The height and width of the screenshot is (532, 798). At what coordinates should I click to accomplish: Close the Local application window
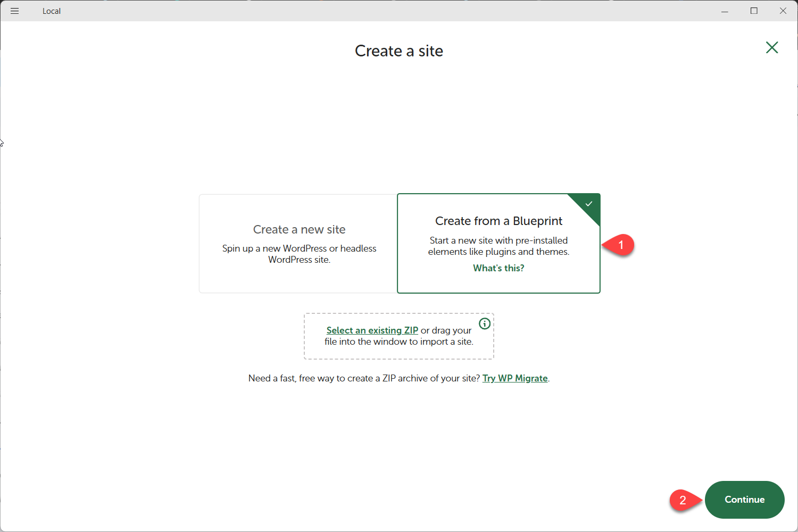[783, 11]
